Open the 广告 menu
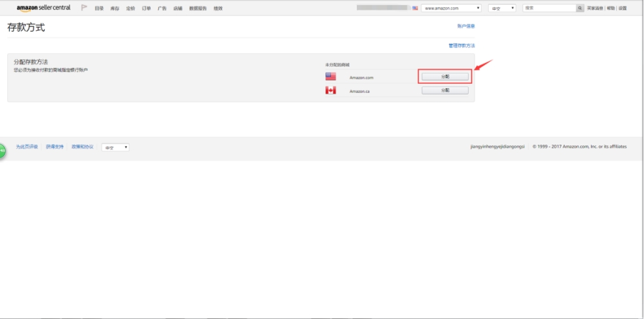Image resolution: width=644 pixels, height=319 pixels. (x=162, y=8)
